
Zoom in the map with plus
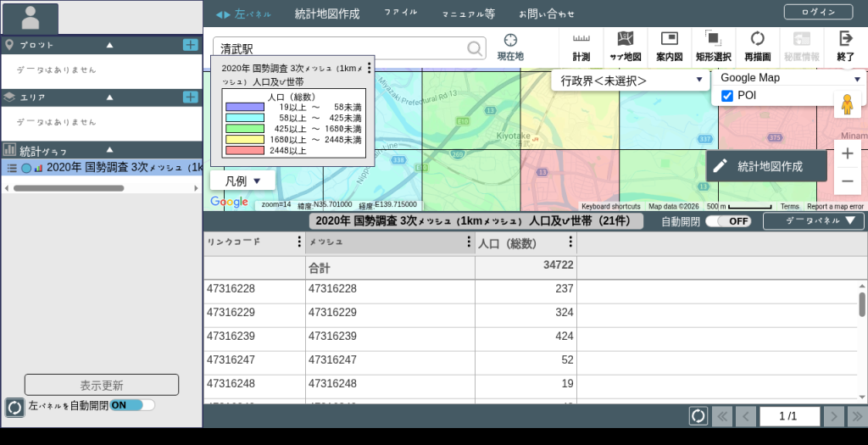[x=847, y=153]
